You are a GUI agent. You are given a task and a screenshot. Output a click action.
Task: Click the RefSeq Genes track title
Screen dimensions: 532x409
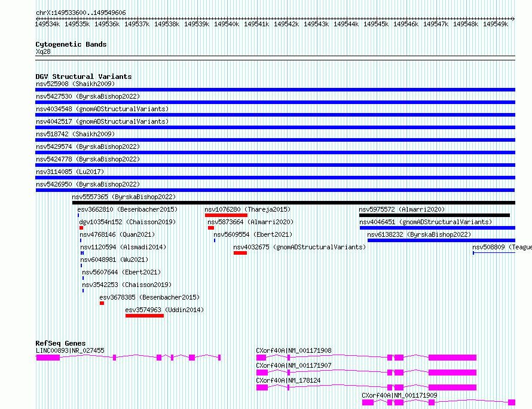pos(60,343)
